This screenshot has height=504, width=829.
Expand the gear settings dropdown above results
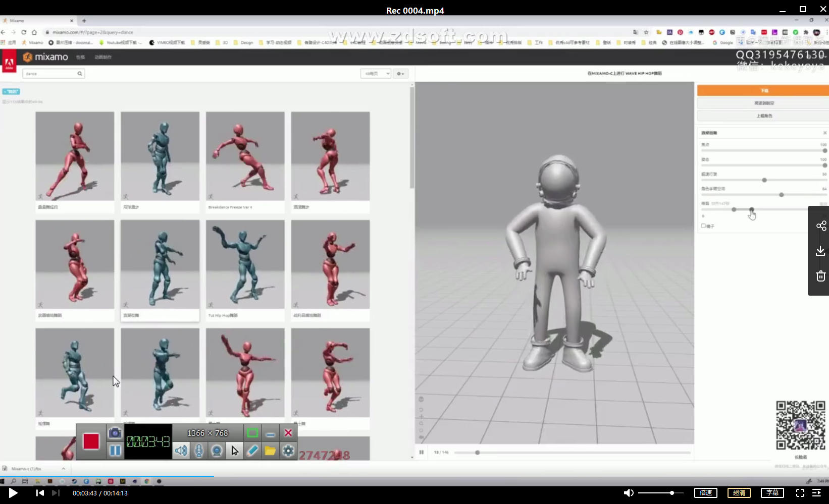point(400,74)
